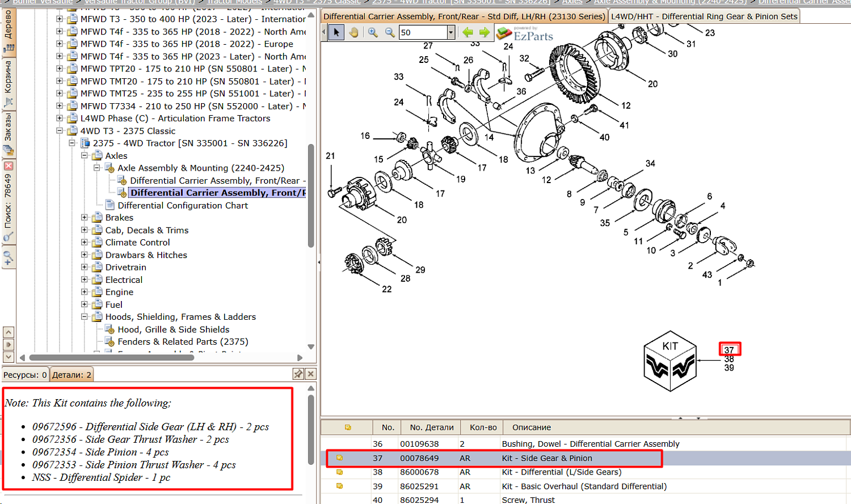Select Hood, Grille & Side Shields item
The height and width of the screenshot is (504, 851).
[x=174, y=329]
